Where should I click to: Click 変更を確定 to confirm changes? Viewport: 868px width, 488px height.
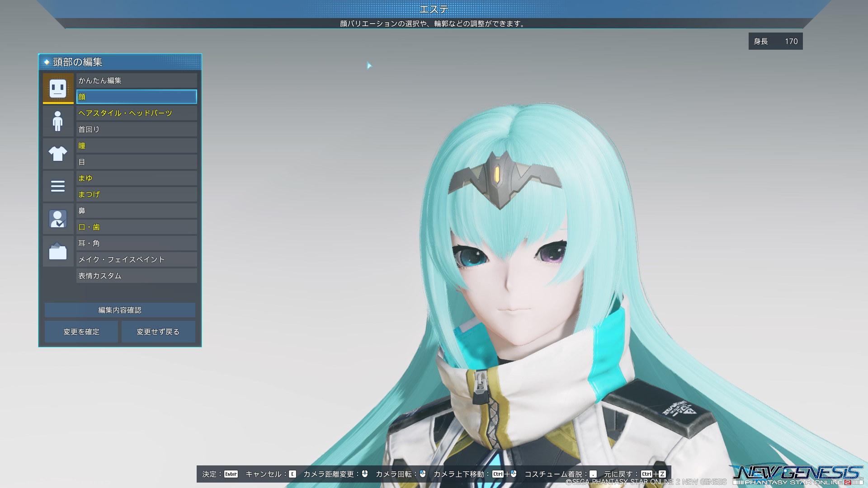81,332
